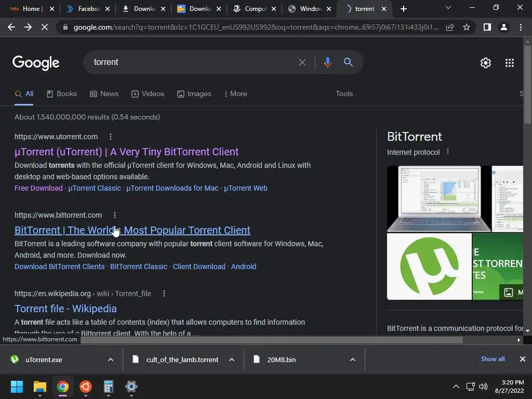
Task: Follow the µTorrent Web sitelink
Action: (x=246, y=188)
